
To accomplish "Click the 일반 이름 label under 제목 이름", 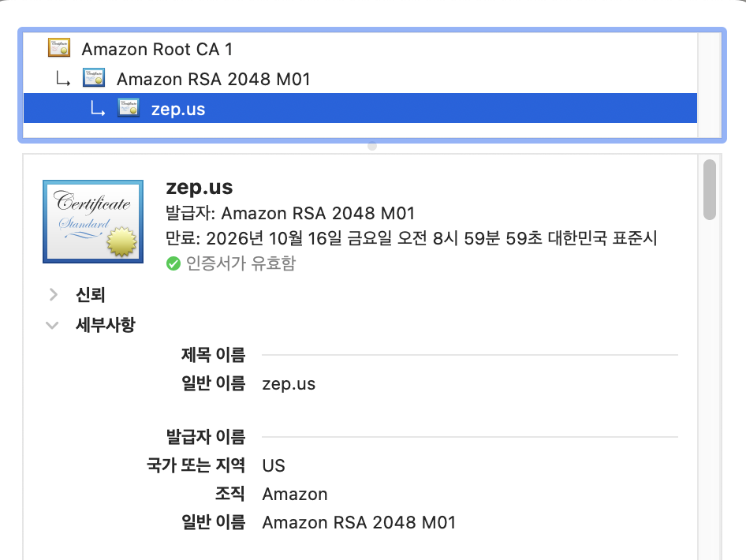I will point(213,383).
